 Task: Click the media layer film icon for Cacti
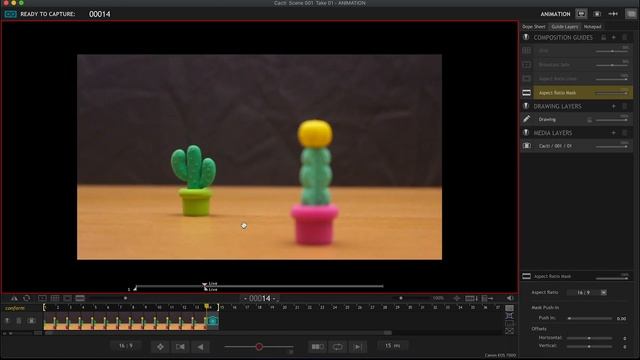527,146
